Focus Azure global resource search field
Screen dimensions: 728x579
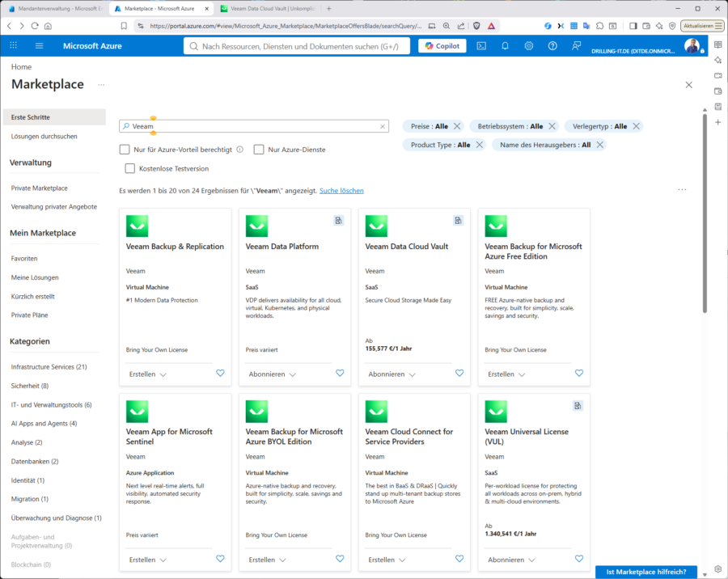pyautogui.click(x=297, y=46)
